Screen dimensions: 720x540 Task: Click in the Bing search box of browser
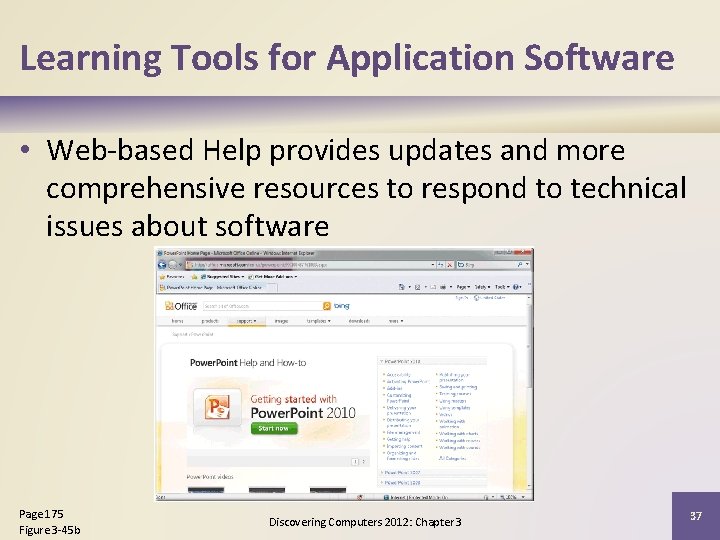[x=486, y=265]
